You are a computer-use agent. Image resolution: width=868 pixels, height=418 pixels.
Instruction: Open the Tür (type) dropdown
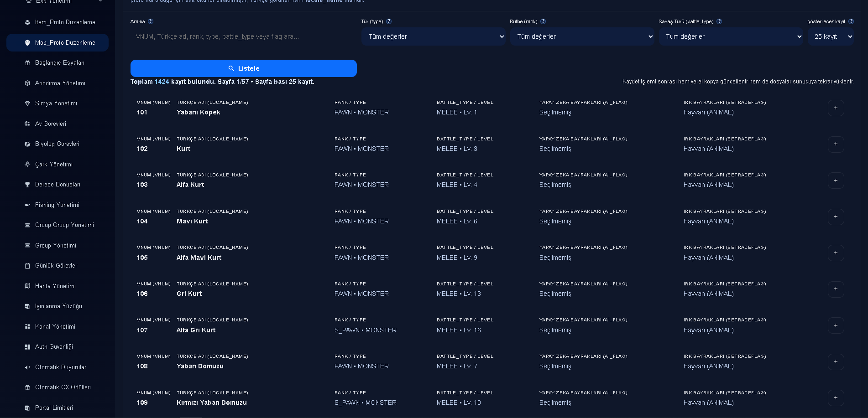pyautogui.click(x=434, y=36)
